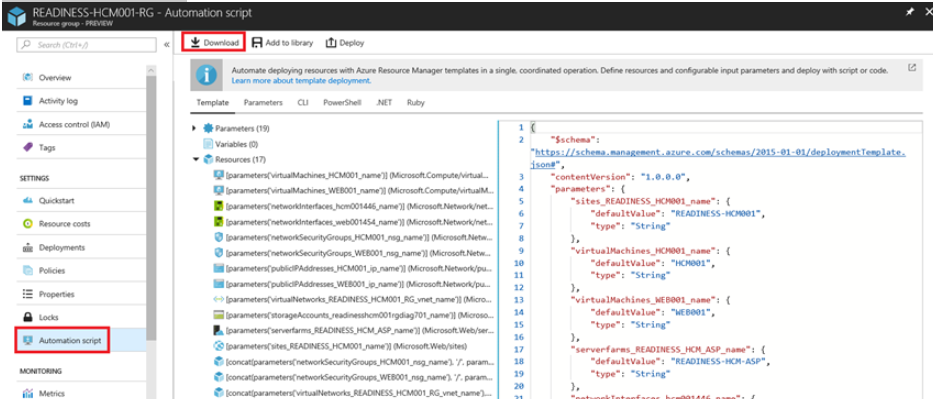
Task: Collapse the Resources (17) tree node
Action: coord(195,159)
